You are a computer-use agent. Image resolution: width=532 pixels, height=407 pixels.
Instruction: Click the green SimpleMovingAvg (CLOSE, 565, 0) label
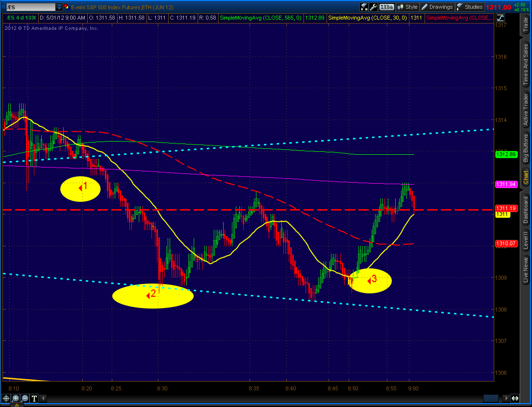[x=260, y=18]
